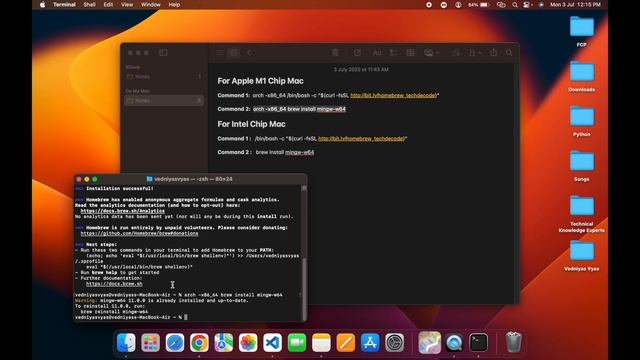Open Photos from the Dock

tap(248, 342)
